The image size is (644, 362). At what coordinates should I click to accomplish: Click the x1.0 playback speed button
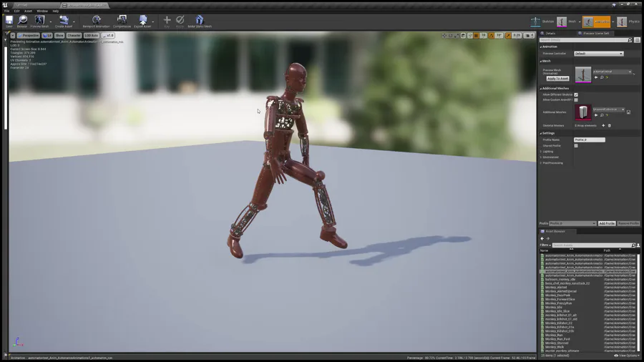pos(108,36)
